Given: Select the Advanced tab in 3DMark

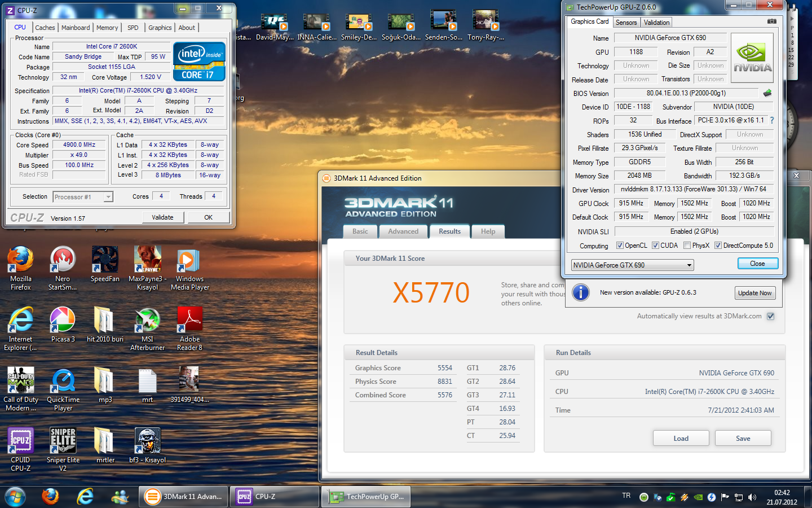Looking at the screenshot, I should 403,231.
